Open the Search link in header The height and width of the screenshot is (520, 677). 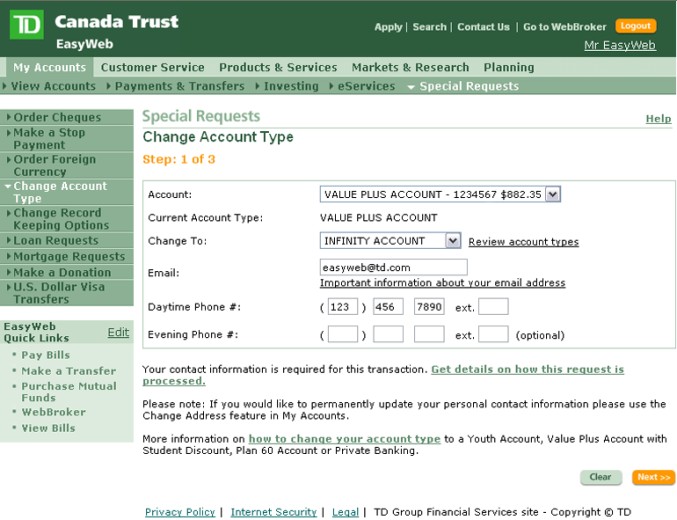pos(429,27)
